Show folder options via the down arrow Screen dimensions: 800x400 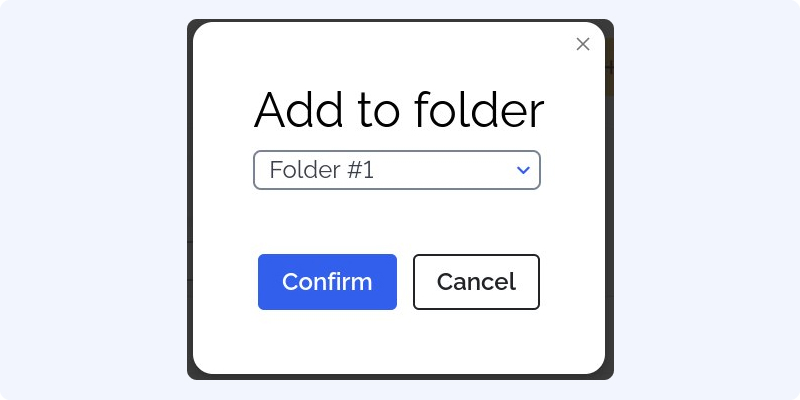point(523,170)
